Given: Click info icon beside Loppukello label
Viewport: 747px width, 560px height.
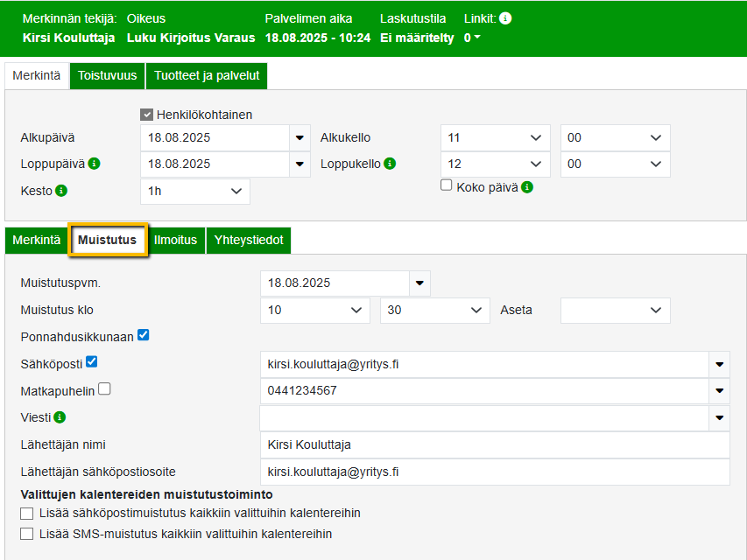Looking at the screenshot, I should [x=390, y=164].
